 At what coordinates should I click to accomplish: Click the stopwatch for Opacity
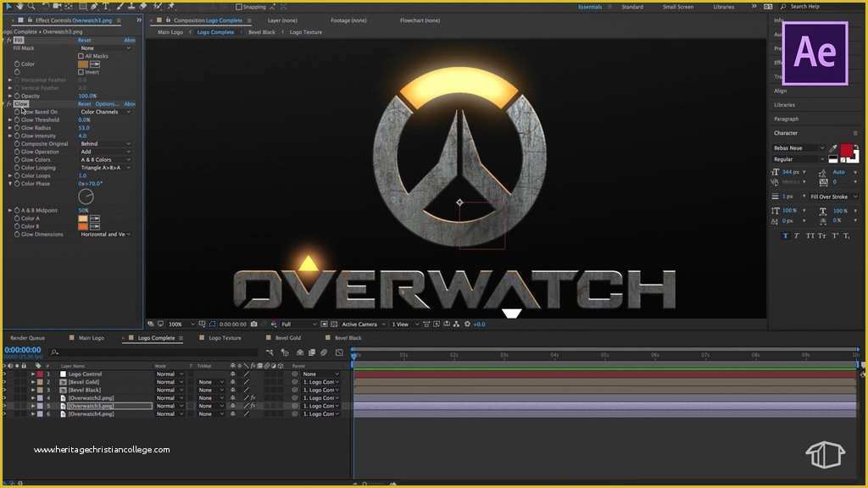tap(17, 96)
